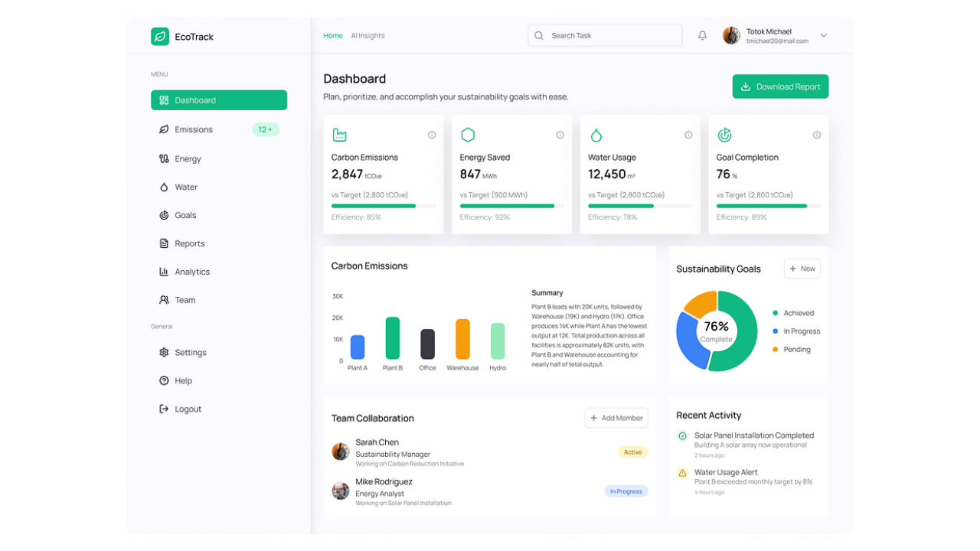
Task: Open the Analytics menu item
Action: (x=219, y=272)
